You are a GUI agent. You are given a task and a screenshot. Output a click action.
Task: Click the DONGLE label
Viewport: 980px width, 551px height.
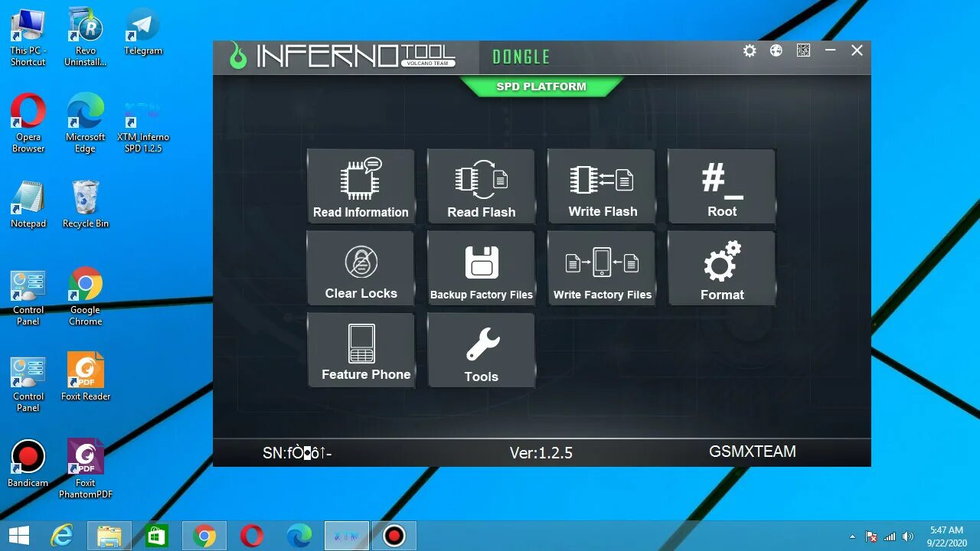click(521, 57)
